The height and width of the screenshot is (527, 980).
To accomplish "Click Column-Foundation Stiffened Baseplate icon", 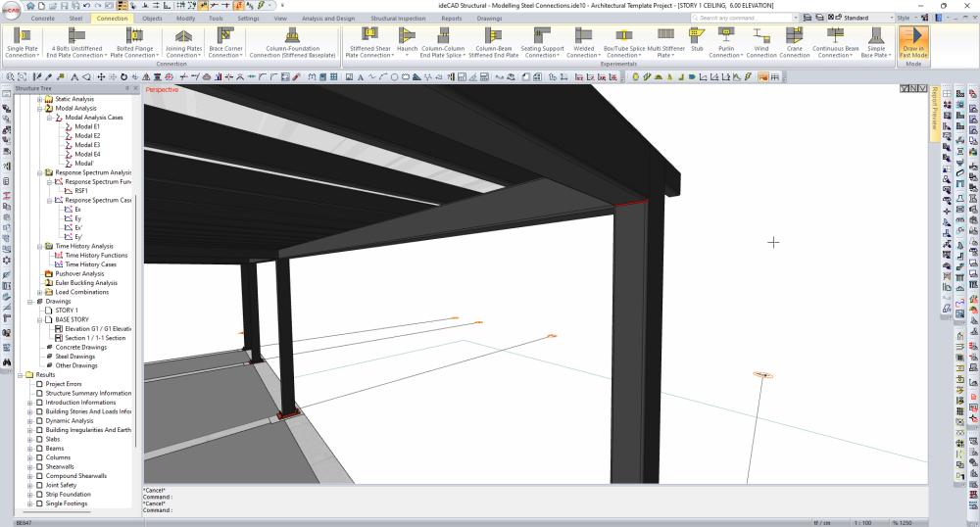I will [x=291, y=35].
